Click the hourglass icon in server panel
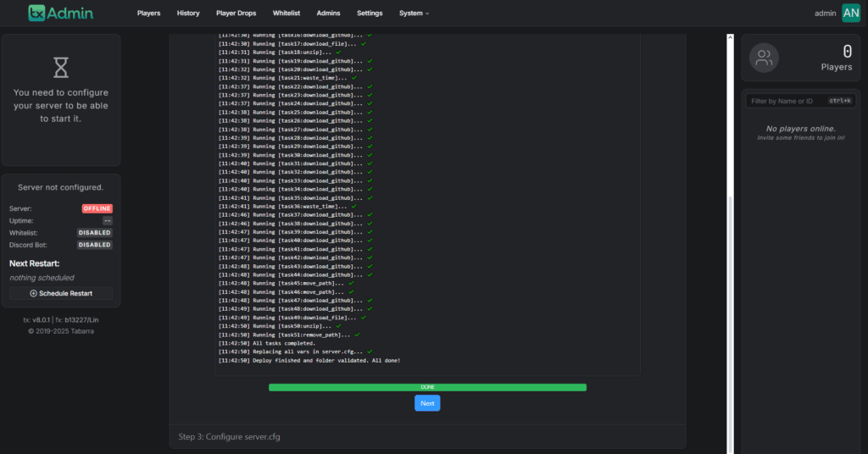Image resolution: width=868 pixels, height=454 pixels. [60, 67]
